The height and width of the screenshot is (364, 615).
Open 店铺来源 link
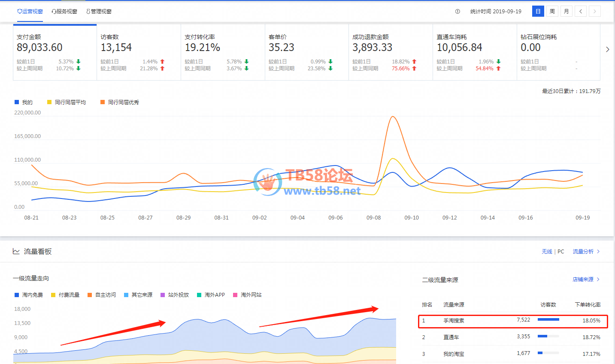(586, 280)
